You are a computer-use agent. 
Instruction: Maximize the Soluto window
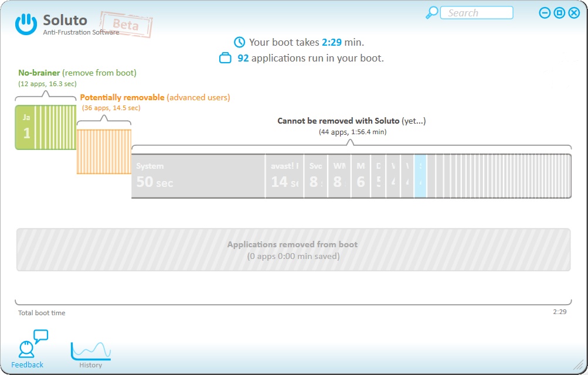pyautogui.click(x=559, y=13)
